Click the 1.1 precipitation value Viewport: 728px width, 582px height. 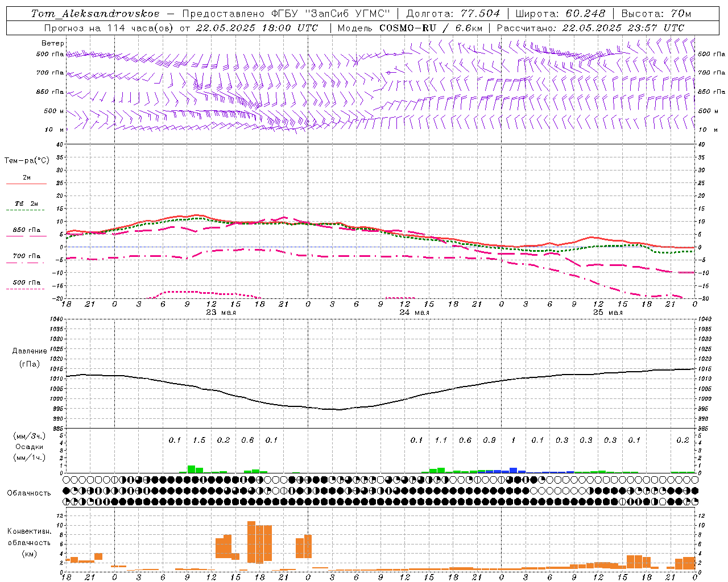click(x=441, y=440)
